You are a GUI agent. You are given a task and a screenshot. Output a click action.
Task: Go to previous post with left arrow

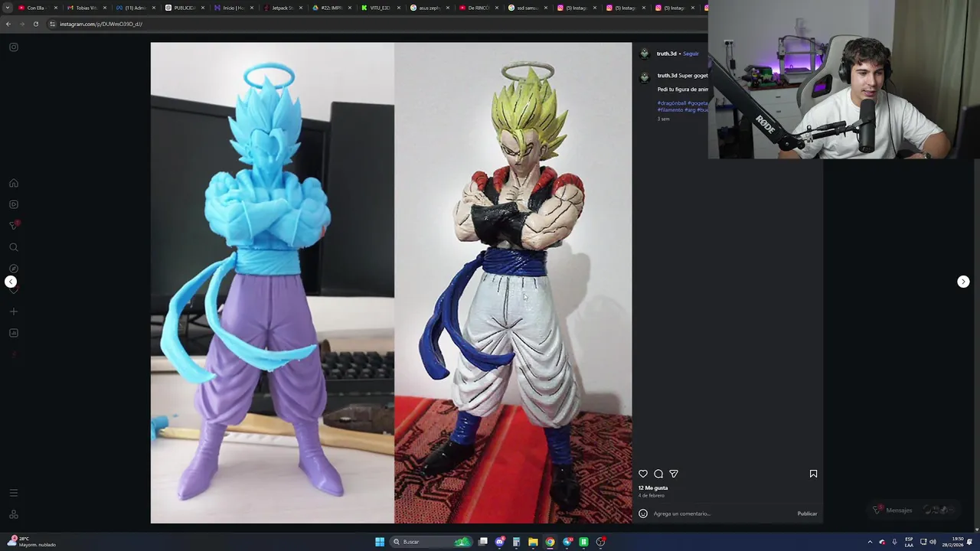pyautogui.click(x=11, y=282)
